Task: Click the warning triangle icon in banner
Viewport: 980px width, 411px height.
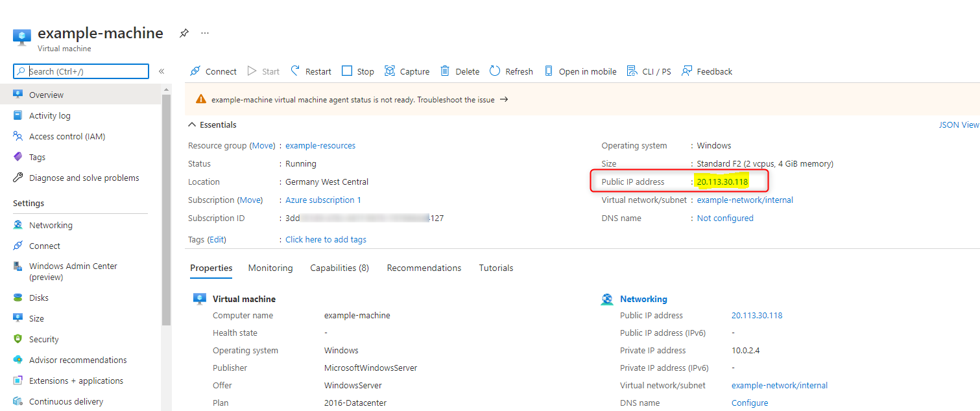Action: tap(201, 100)
